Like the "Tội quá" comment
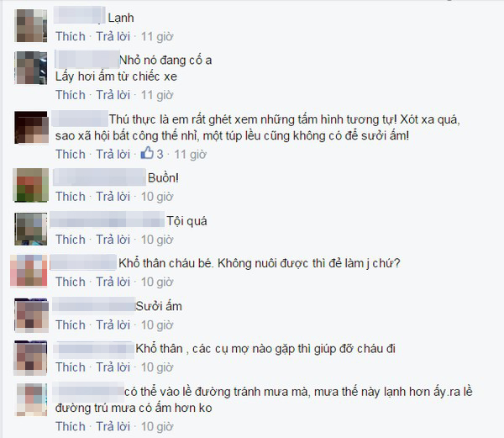504x438 pixels. tap(71, 240)
